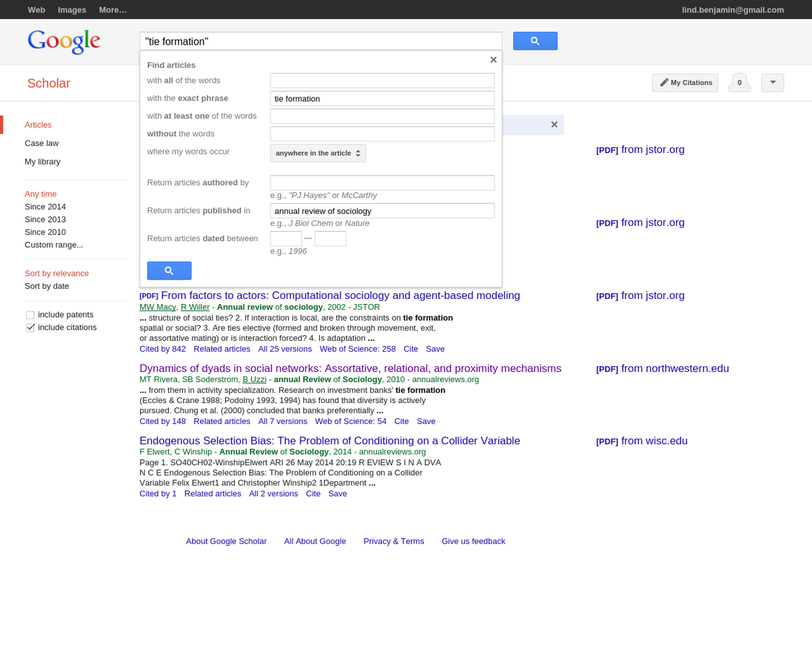Open Cited by 1 link
This screenshot has width=812, height=650.
point(158,493)
